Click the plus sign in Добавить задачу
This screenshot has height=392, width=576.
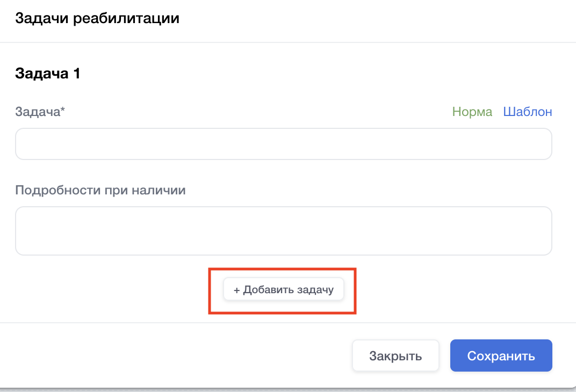point(236,290)
